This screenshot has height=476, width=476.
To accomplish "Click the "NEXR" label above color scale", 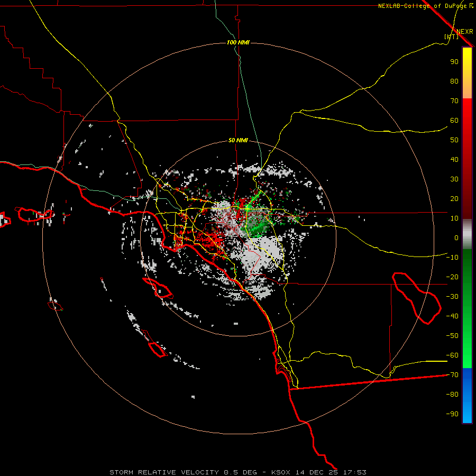I will point(464,32).
